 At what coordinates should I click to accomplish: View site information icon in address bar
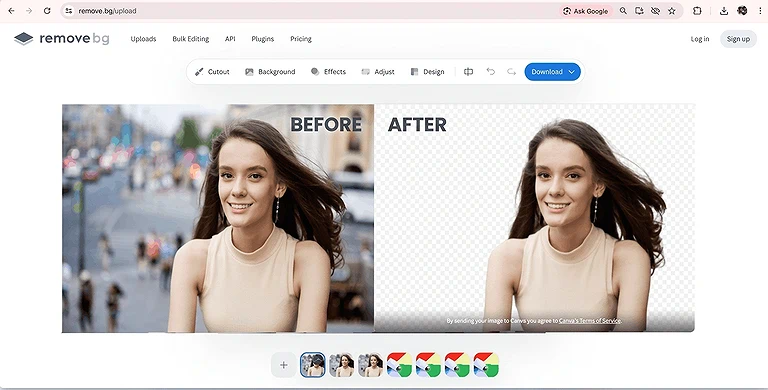click(69, 11)
